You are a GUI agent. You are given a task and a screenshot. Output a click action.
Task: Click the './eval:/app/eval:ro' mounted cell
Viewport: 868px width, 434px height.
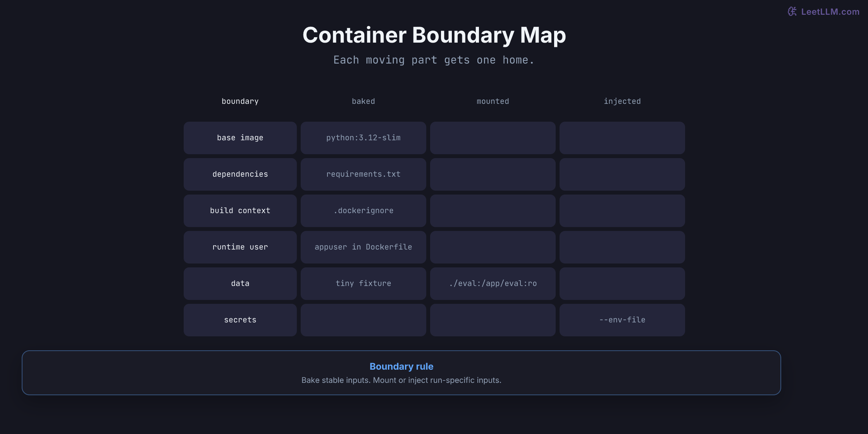[493, 284]
